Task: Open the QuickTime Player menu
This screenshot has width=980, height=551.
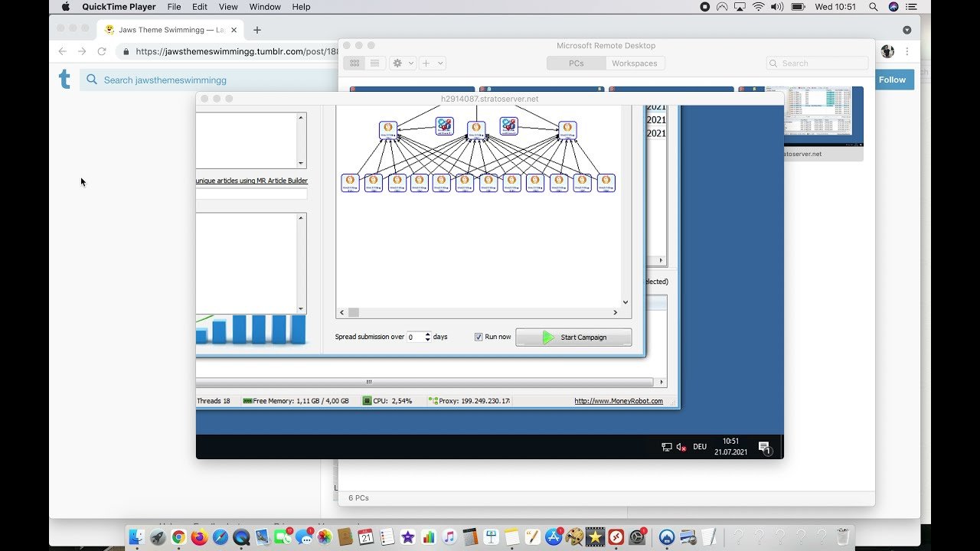Action: click(x=119, y=7)
